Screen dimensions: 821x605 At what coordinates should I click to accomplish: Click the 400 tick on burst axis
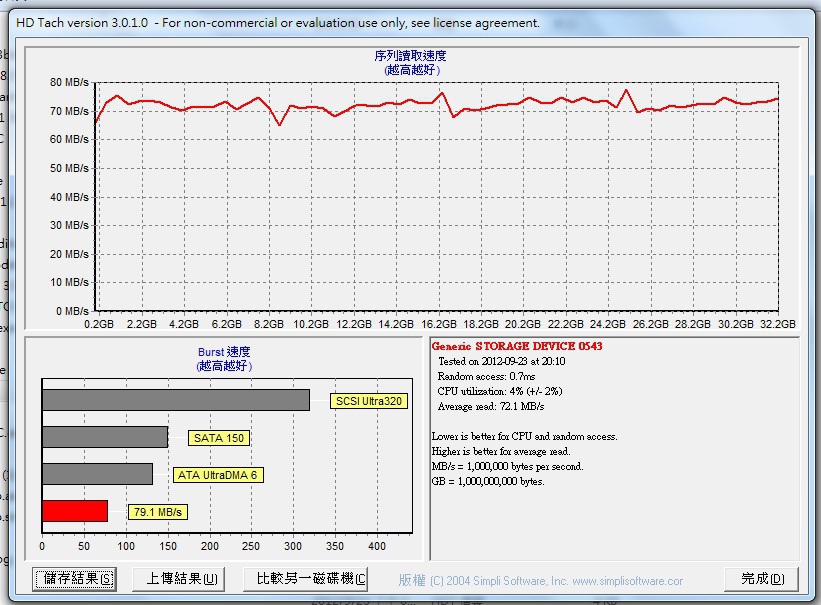377,546
